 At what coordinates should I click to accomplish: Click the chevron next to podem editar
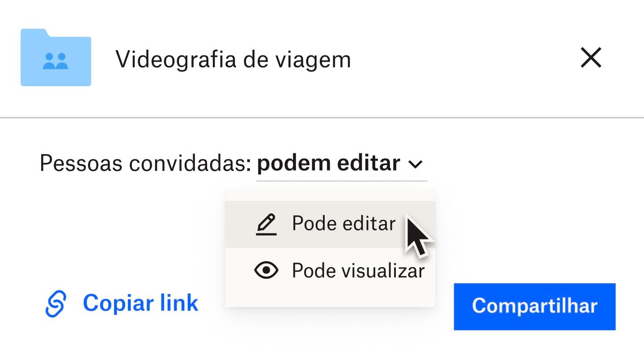(416, 164)
